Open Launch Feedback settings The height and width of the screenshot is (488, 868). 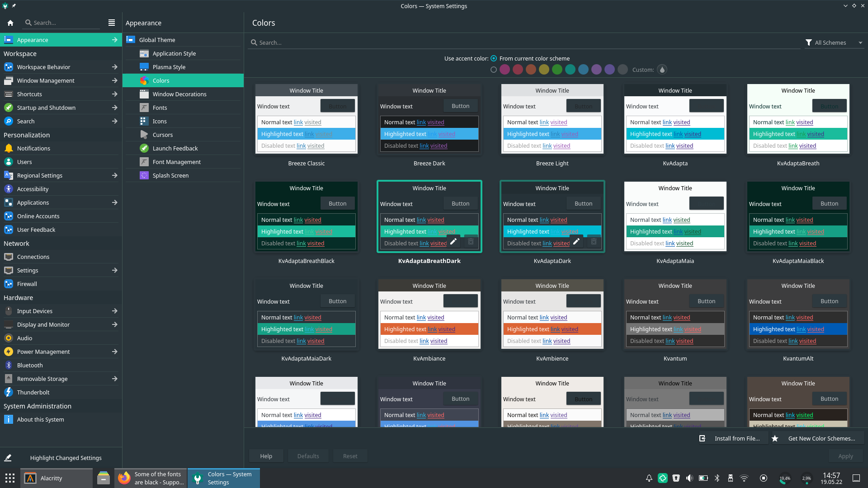183,148
